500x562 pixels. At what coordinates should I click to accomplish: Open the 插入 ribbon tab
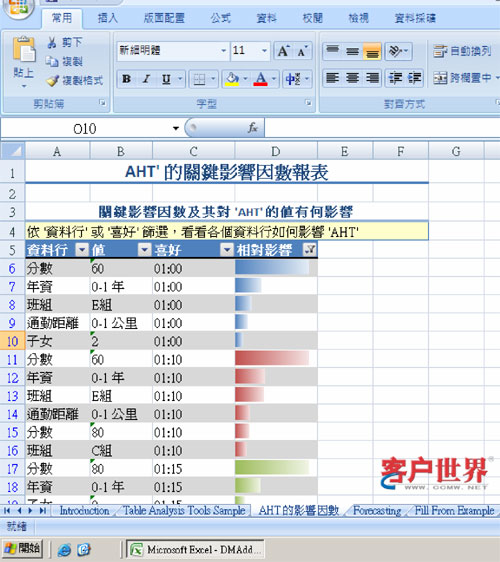(108, 18)
